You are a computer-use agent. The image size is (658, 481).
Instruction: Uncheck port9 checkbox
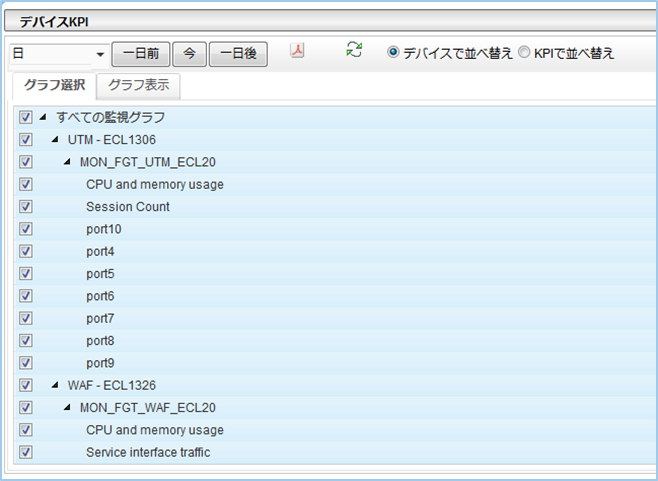tap(26, 363)
